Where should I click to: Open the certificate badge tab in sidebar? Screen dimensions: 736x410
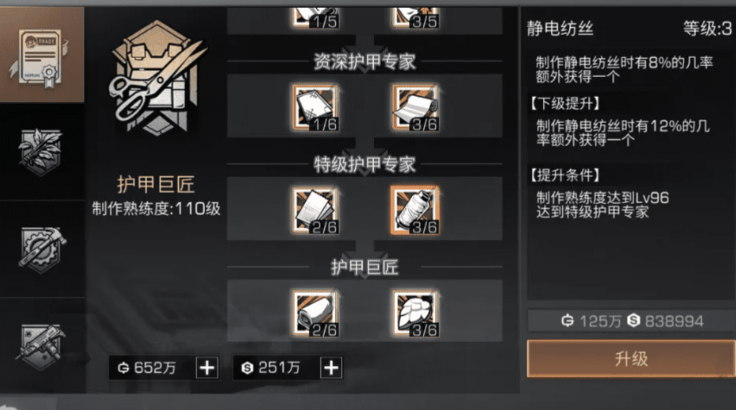[42, 55]
